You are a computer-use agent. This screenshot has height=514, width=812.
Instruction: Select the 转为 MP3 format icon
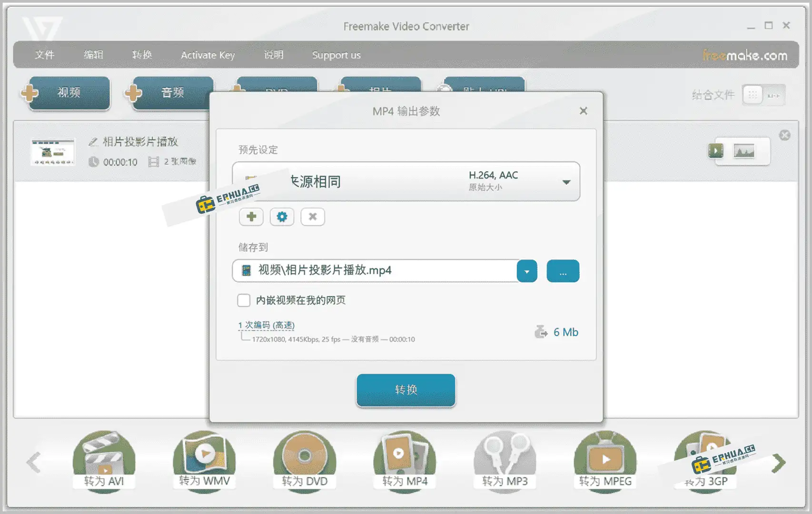505,461
